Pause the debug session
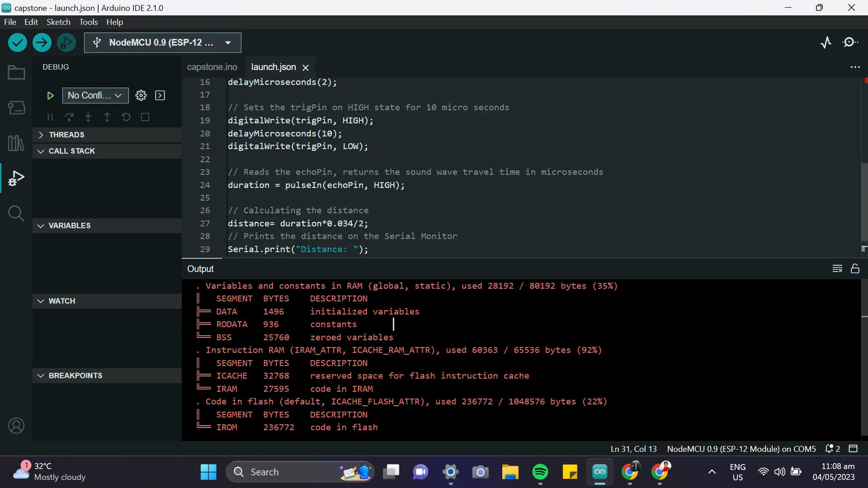The height and width of the screenshot is (488, 868). (50, 117)
